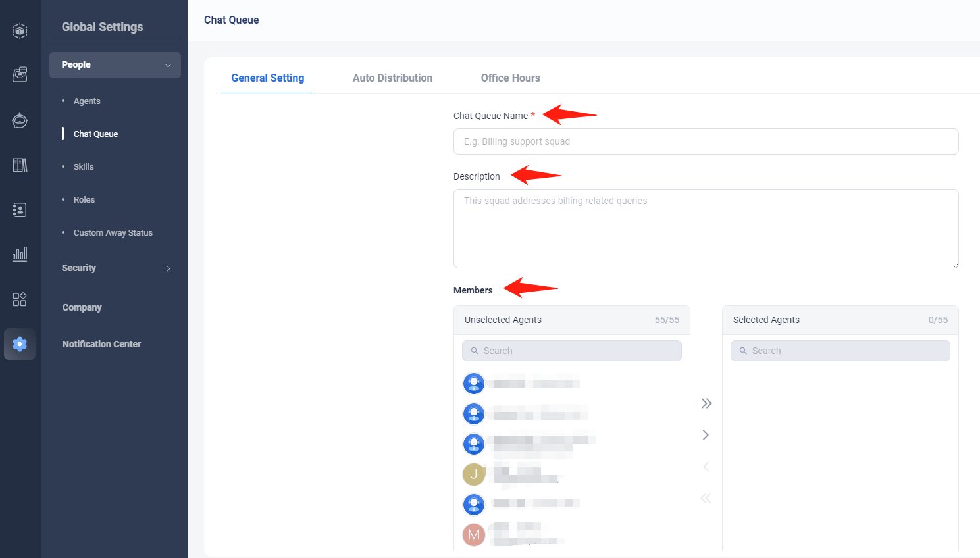Open the library books icon
This screenshot has width=980, height=558.
[20, 165]
